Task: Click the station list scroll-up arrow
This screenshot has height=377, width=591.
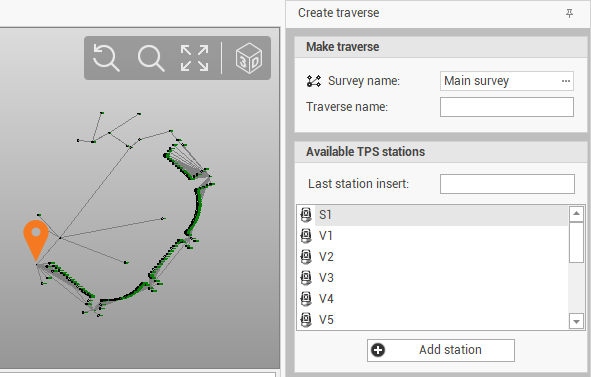Action: [x=576, y=214]
